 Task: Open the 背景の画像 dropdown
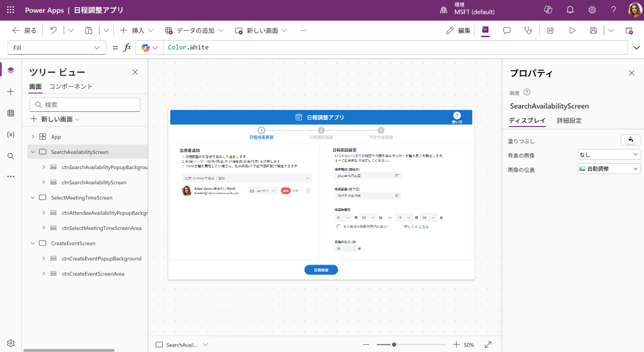pos(609,155)
